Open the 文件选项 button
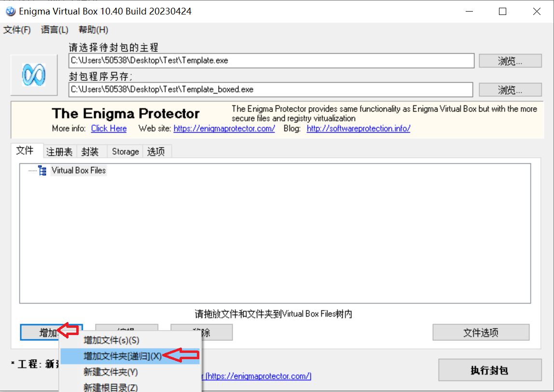This screenshot has width=554, height=392. [x=481, y=332]
